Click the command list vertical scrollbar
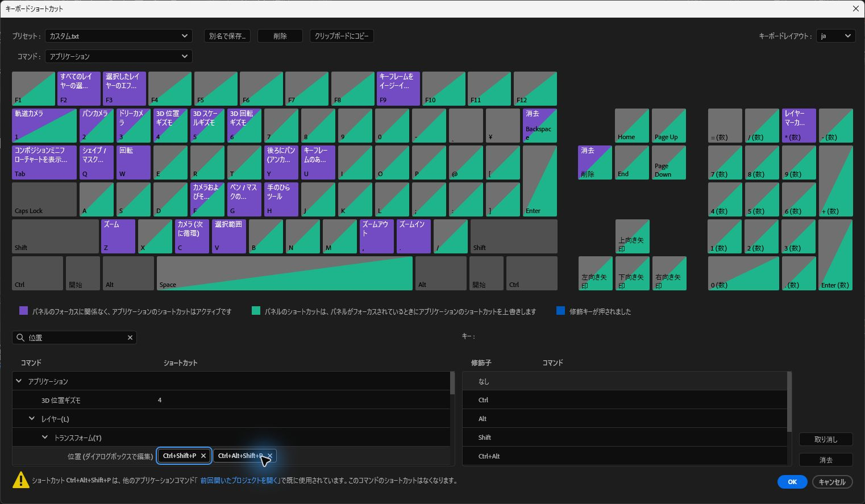Screen dimensions: 865x504 [452, 383]
